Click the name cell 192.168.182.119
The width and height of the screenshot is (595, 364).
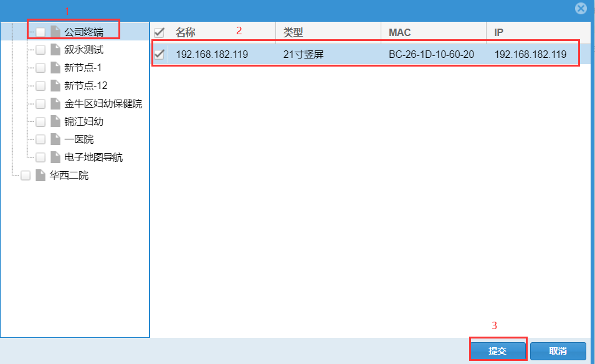pos(212,55)
